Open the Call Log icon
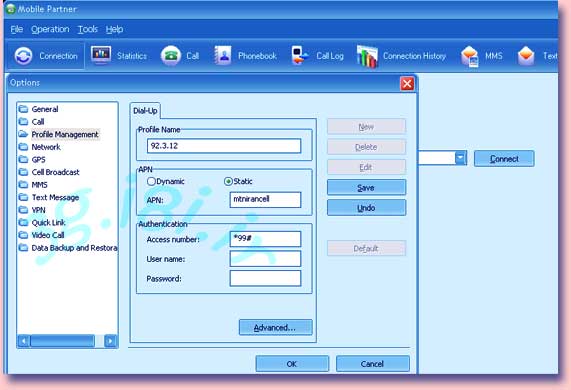571x390 pixels. click(300, 55)
